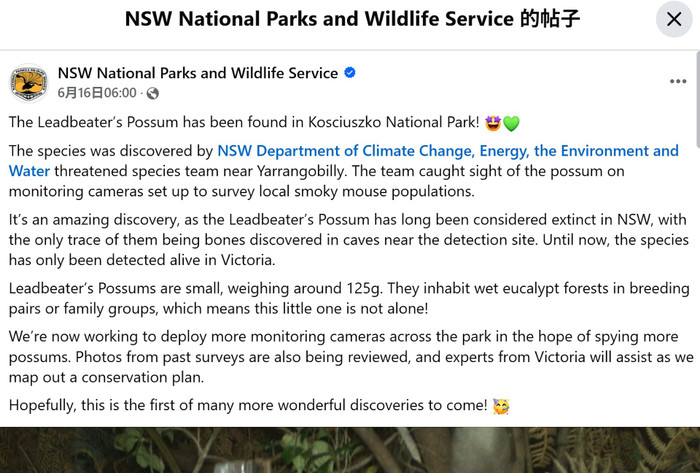
Task: Follow the NSW Department of Climate Change link
Action: (447, 151)
